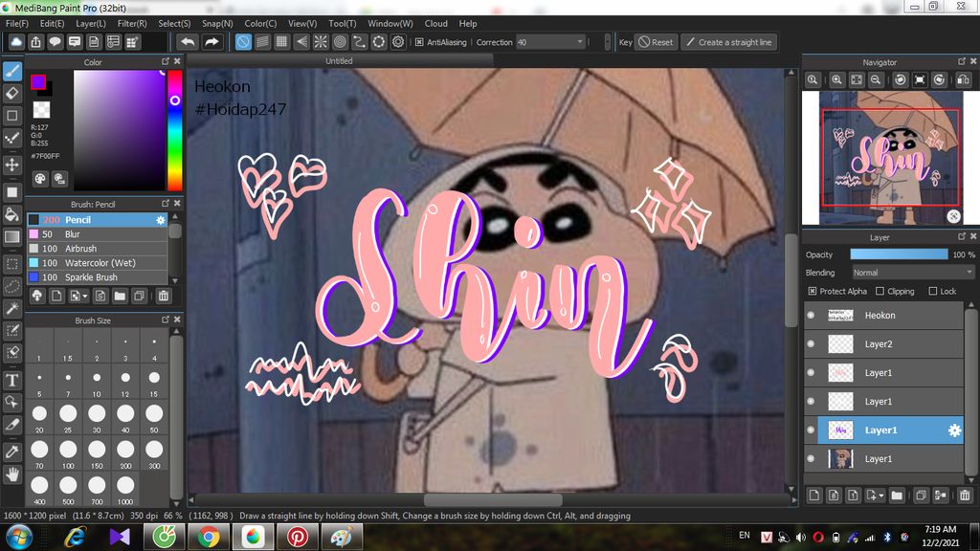
Task: Open the Layer menu
Action: click(x=91, y=23)
